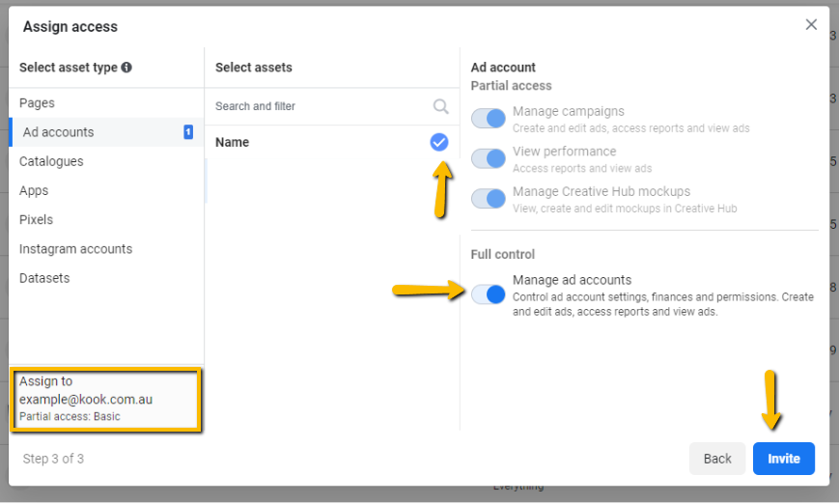Toggle Manage campaigns switch
Screen dimensions: 839x504
tap(488, 118)
